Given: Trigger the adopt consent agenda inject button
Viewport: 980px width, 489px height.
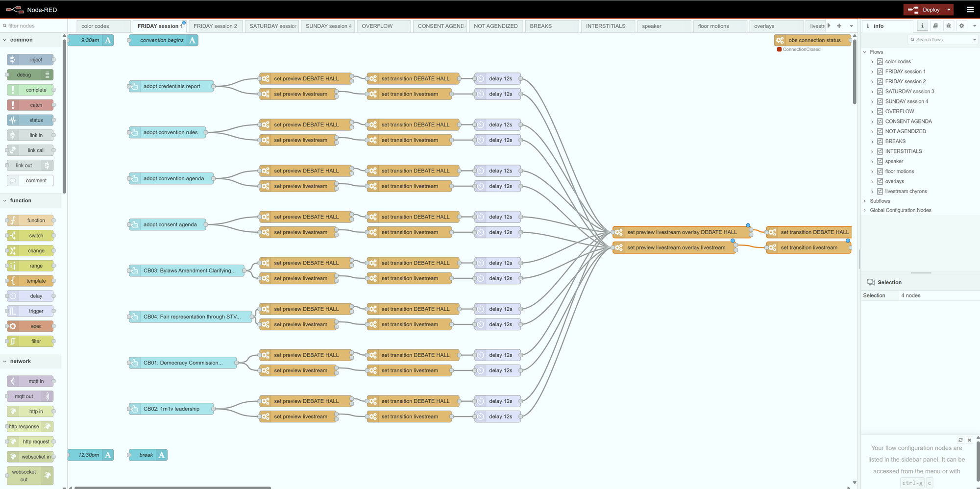Looking at the screenshot, I should (x=134, y=224).
